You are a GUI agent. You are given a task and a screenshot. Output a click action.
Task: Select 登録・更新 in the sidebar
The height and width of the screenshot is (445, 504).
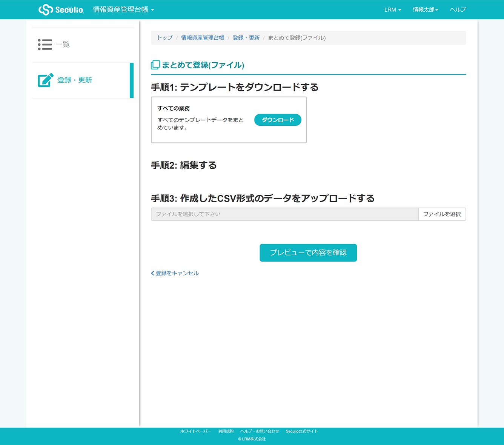click(75, 80)
